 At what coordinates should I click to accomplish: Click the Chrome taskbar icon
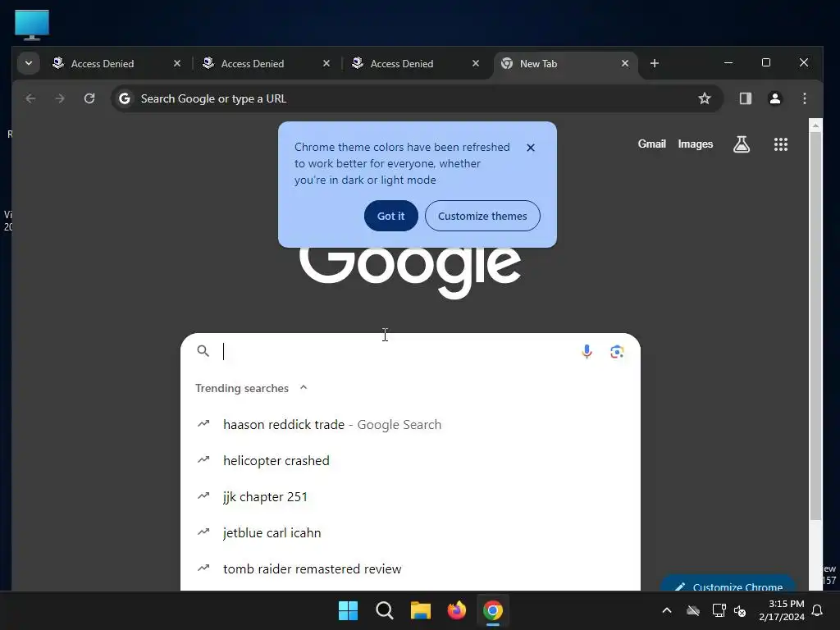(493, 610)
